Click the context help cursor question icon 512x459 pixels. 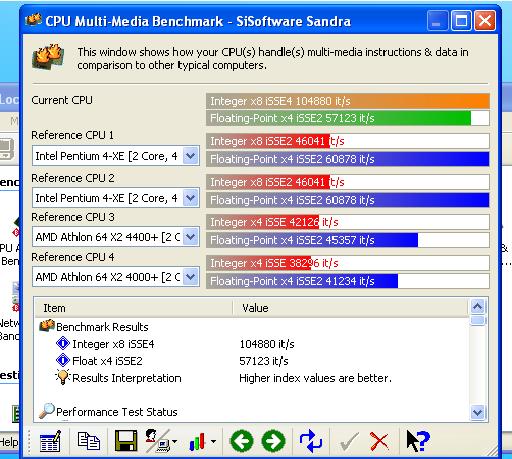418,441
